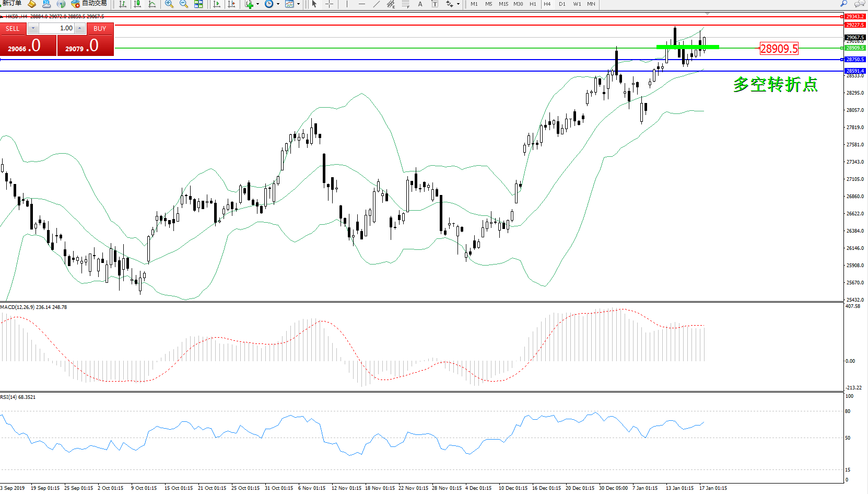Switch to the D1 timeframe

[562, 4]
